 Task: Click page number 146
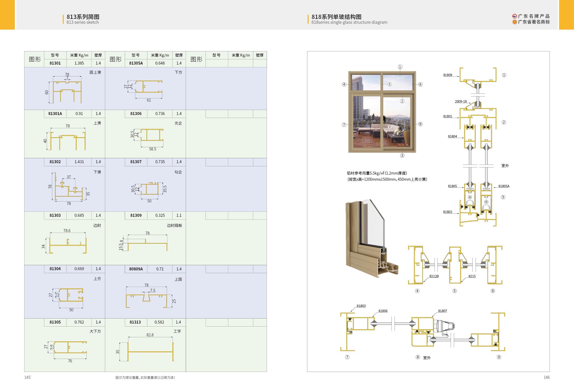pos(547,377)
